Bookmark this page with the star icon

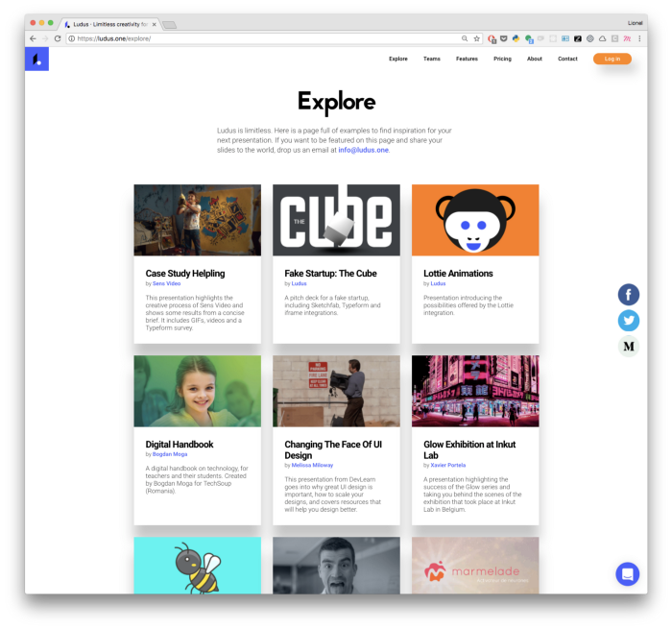[476, 38]
